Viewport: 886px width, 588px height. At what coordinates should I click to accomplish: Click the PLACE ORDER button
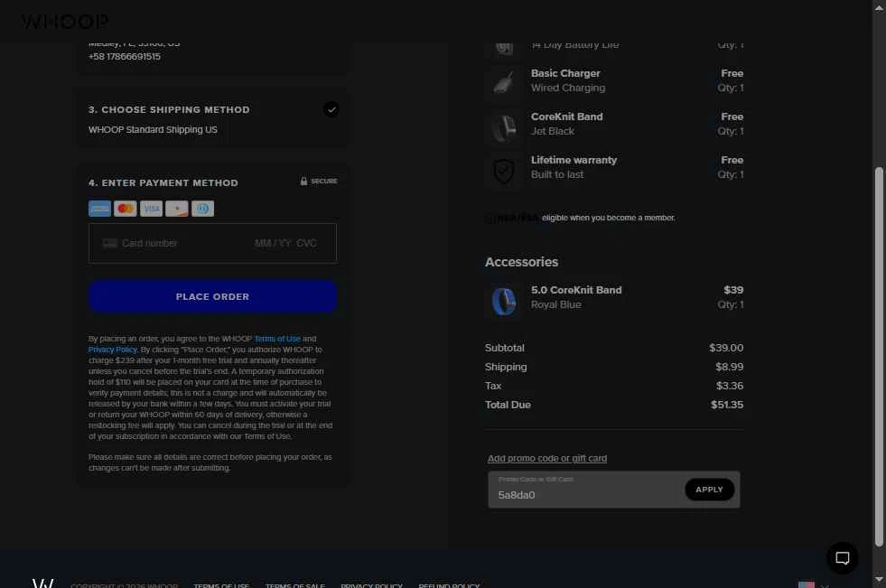212,296
